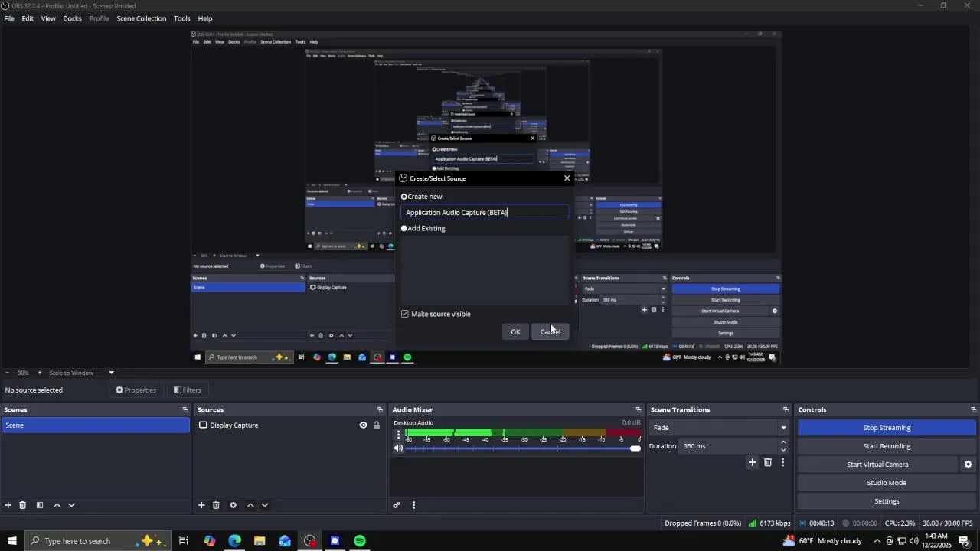Add a new scene with the plus icon in Scenes panel
The image size is (980, 551).
(8, 505)
